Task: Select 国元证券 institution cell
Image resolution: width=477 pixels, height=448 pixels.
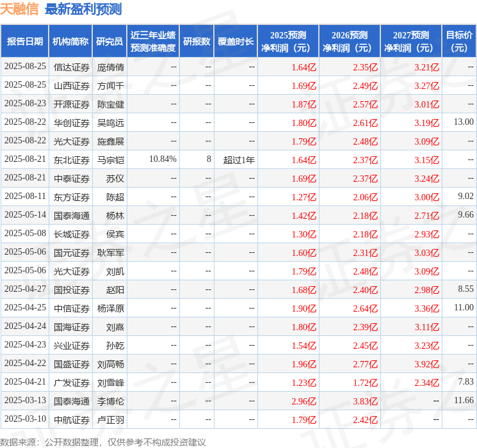Action: (72, 253)
